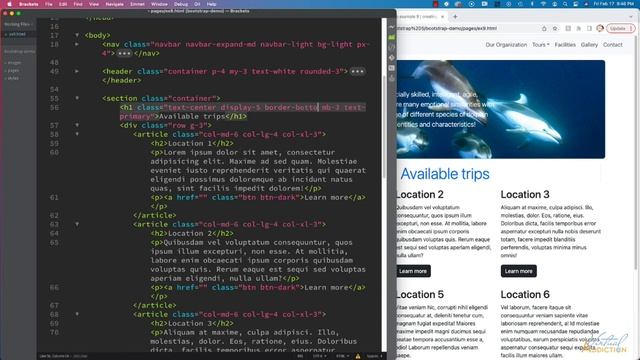Open the tab search chevron in the browser
The width and height of the screenshot is (640, 360).
tap(631, 17)
